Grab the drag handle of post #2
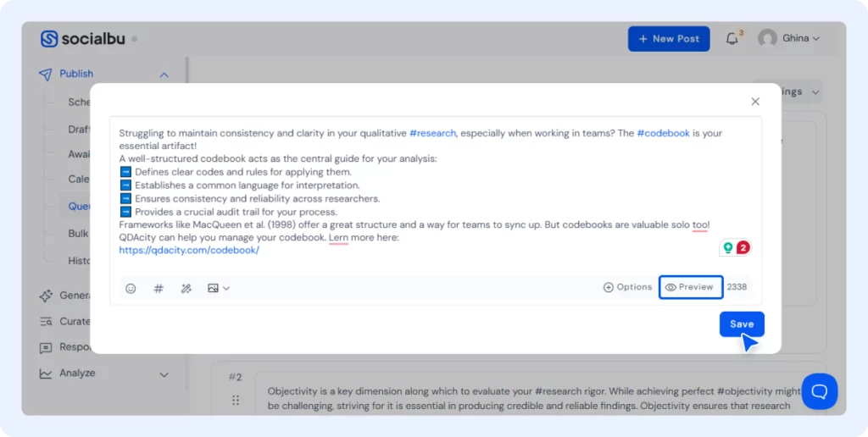Viewport: 868px width, 437px height. (x=236, y=400)
